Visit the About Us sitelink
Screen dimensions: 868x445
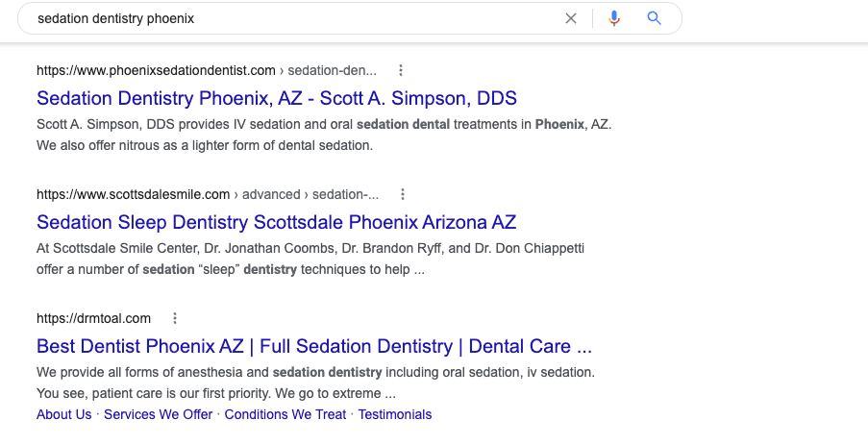tap(64, 414)
